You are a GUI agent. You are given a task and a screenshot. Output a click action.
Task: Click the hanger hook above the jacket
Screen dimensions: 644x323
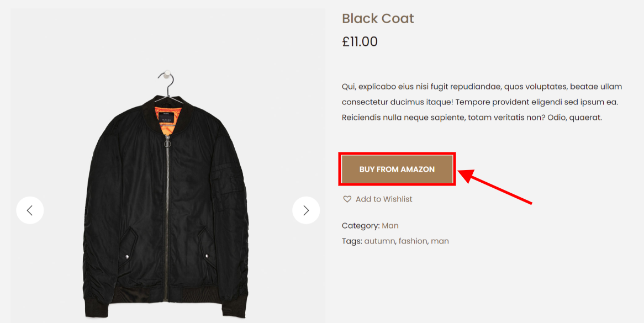(166, 80)
